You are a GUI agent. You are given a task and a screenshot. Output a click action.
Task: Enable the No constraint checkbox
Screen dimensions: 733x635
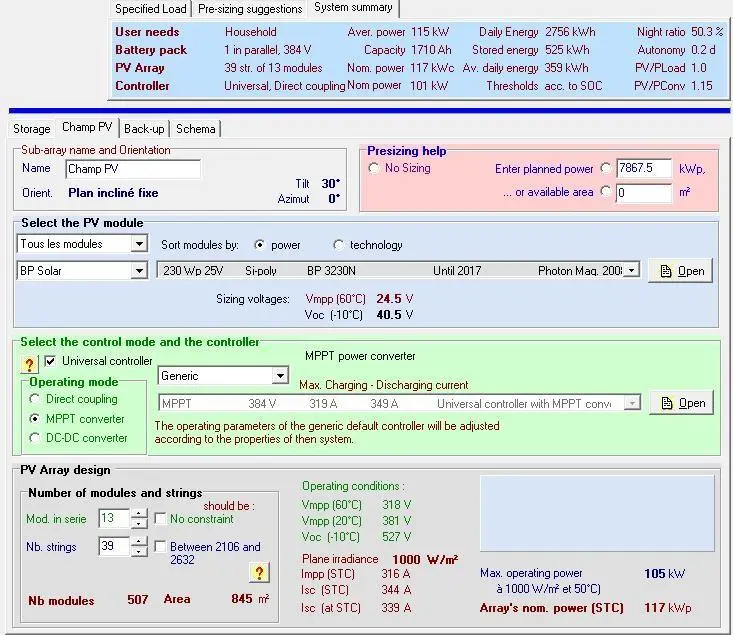coord(160,519)
